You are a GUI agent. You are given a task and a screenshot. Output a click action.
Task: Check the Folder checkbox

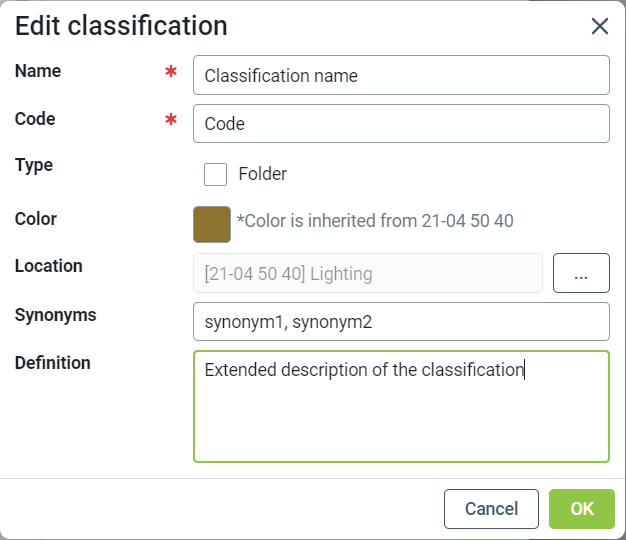pos(215,174)
